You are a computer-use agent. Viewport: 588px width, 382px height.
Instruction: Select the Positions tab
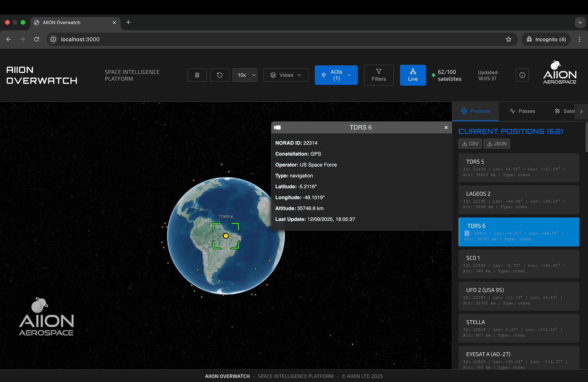pyautogui.click(x=476, y=111)
